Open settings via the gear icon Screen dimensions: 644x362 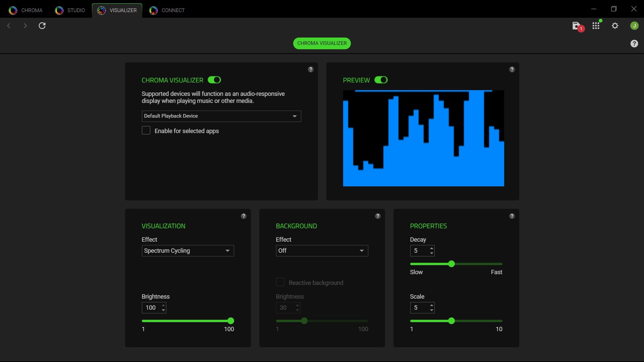point(615,26)
